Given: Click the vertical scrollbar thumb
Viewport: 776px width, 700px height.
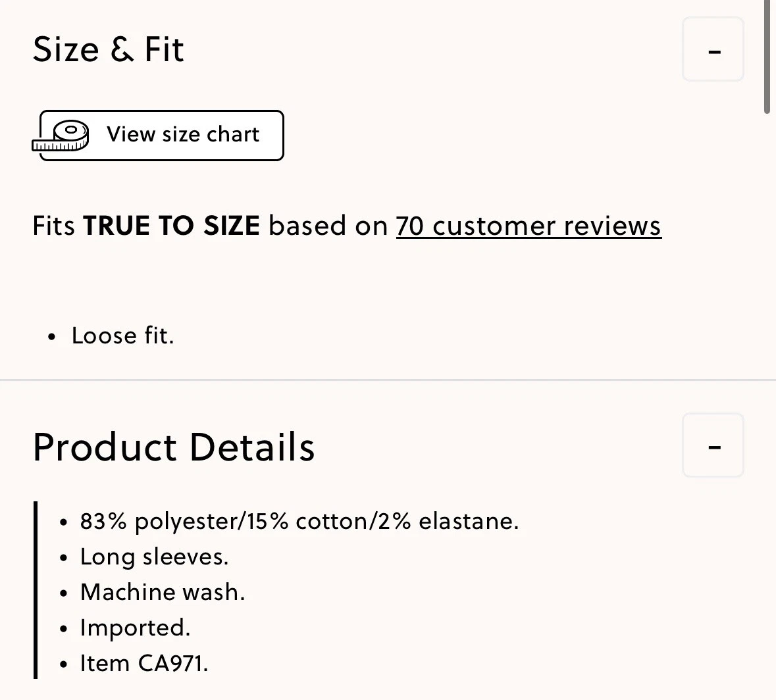Looking at the screenshot, I should pyautogui.click(x=767, y=56).
